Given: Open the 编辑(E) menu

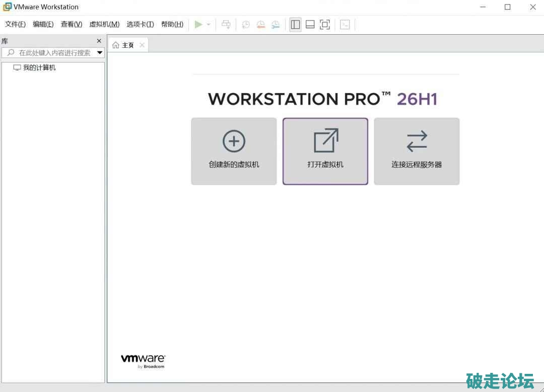Looking at the screenshot, I should 43,24.
